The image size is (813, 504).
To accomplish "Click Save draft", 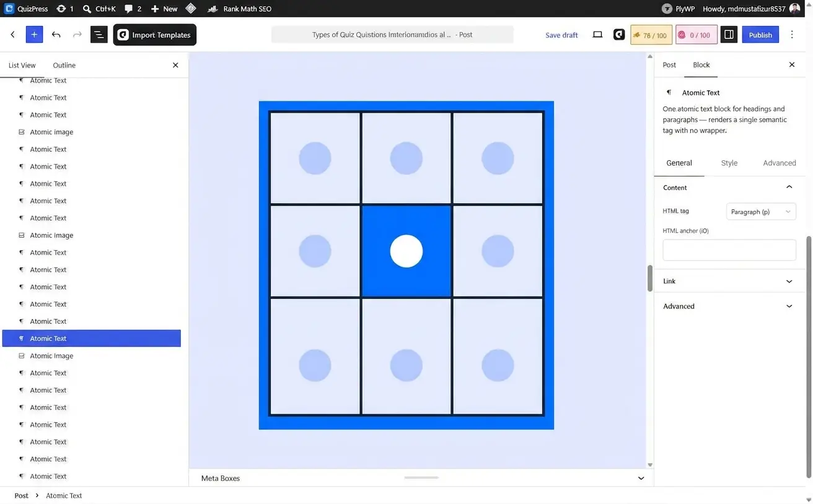I will pyautogui.click(x=561, y=35).
